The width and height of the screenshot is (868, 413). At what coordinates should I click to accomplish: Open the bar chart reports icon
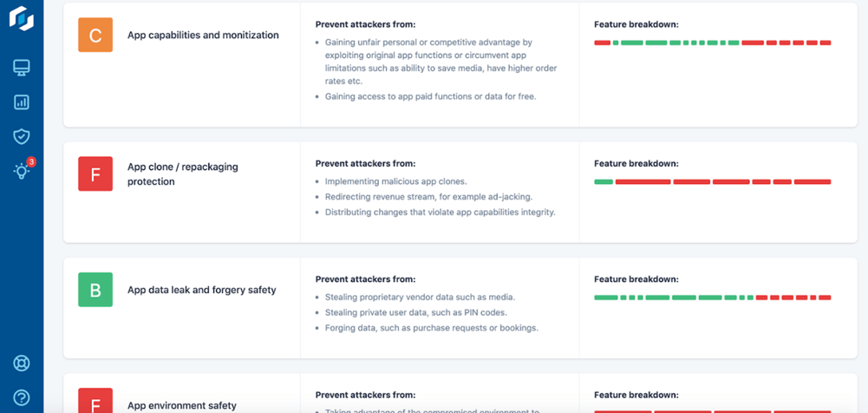(x=22, y=102)
